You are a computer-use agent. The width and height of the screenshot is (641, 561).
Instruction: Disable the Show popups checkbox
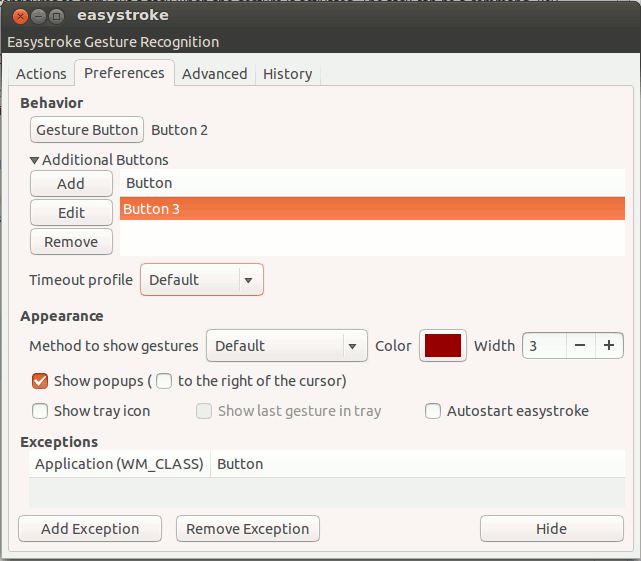40,381
